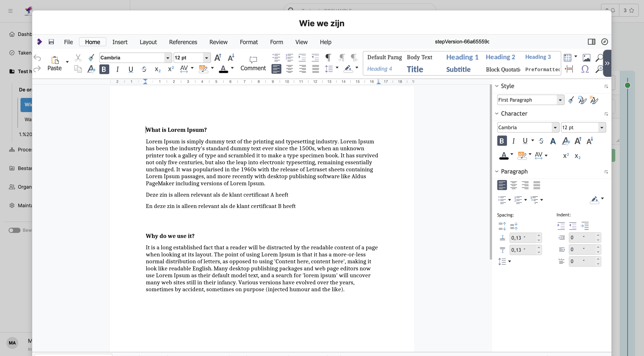Viewport: 644px width, 356px height.
Task: Toggle Underline in the toolbar
Action: (131, 69)
